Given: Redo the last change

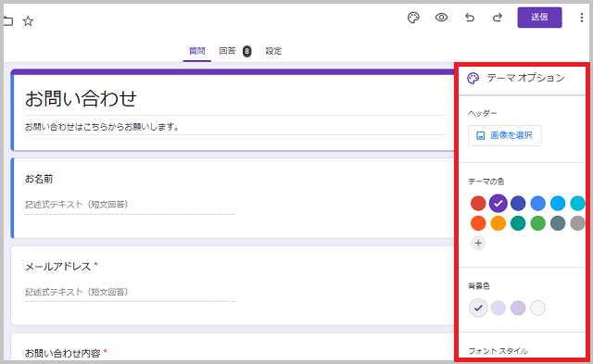Looking at the screenshot, I should tap(498, 18).
